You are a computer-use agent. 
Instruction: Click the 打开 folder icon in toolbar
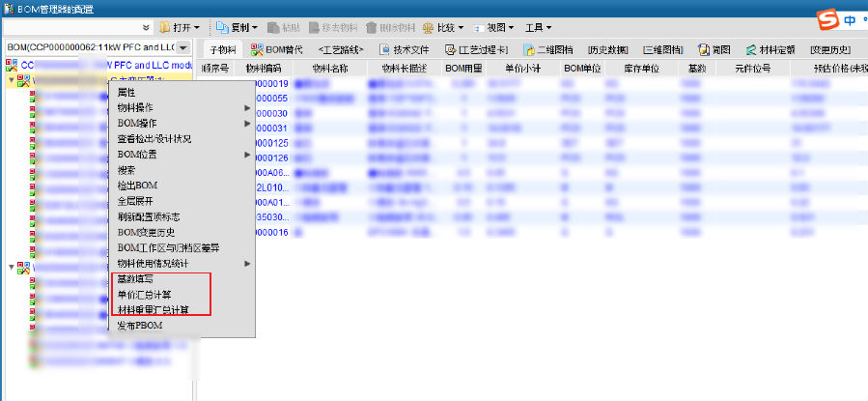click(x=164, y=28)
